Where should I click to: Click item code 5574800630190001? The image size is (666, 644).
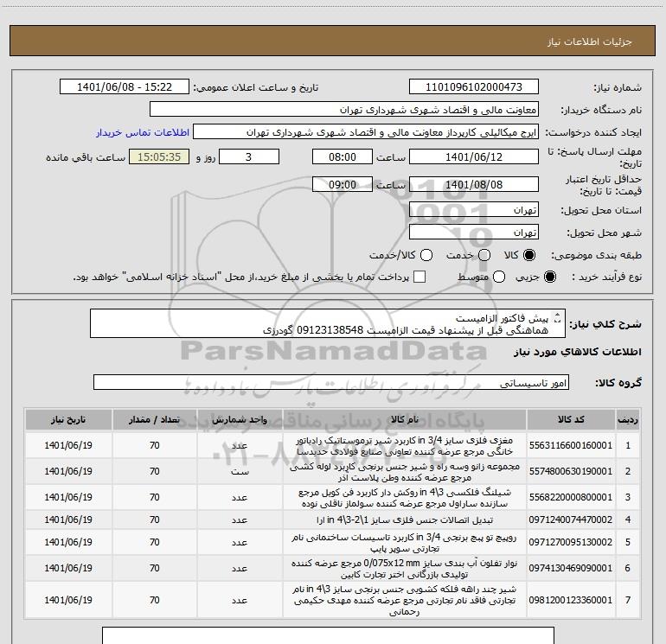(571, 471)
